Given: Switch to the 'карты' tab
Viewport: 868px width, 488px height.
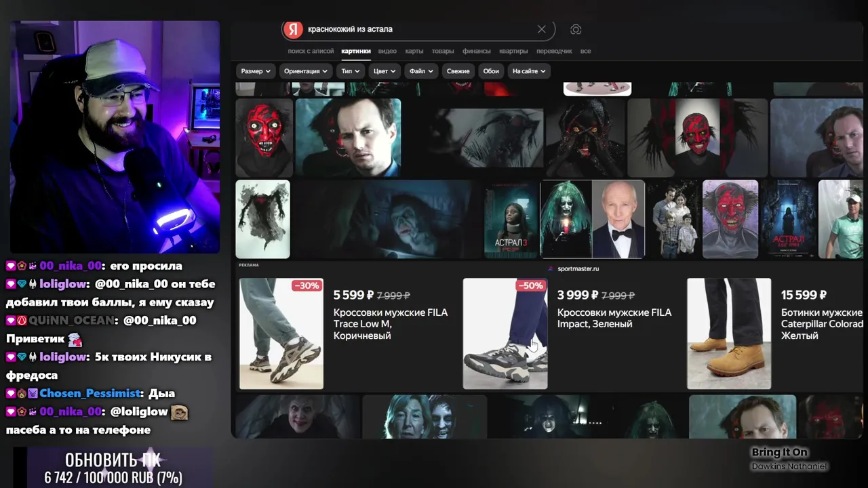Looking at the screenshot, I should [x=414, y=51].
